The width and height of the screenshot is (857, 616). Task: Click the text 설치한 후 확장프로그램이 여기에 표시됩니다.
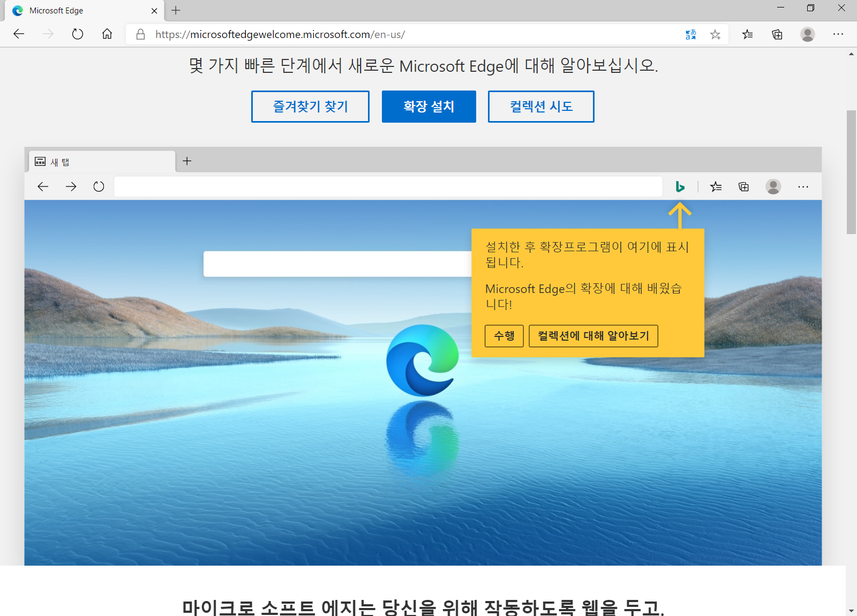tap(587, 254)
